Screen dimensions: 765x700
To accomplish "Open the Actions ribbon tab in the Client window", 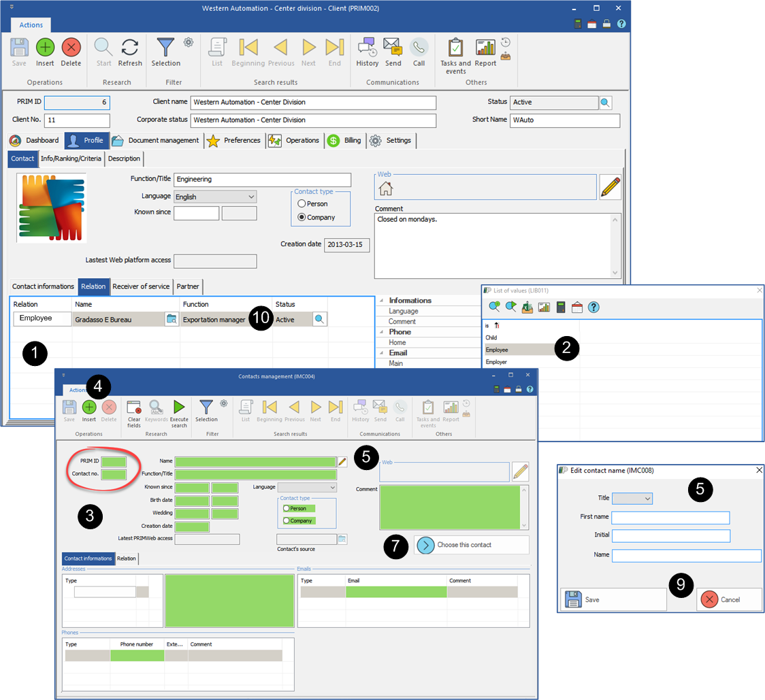I will point(31,25).
